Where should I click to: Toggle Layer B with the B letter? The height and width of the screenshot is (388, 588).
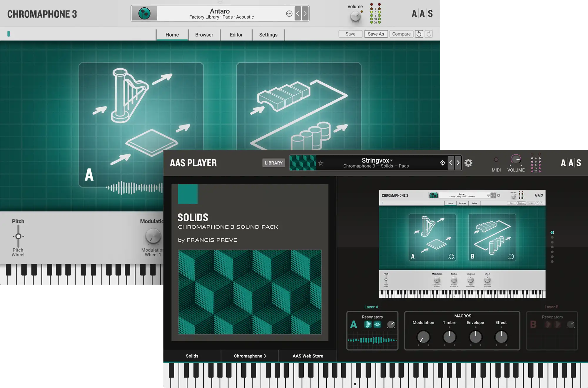point(533,325)
